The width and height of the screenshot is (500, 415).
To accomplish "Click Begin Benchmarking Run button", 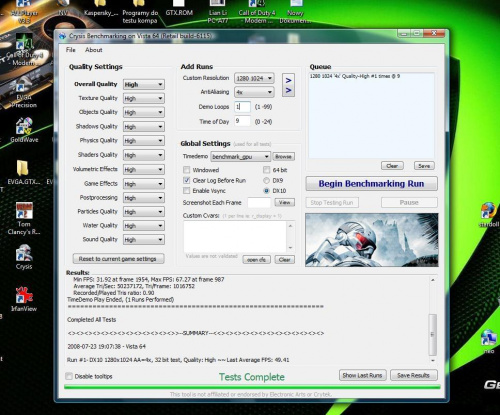I will click(371, 184).
